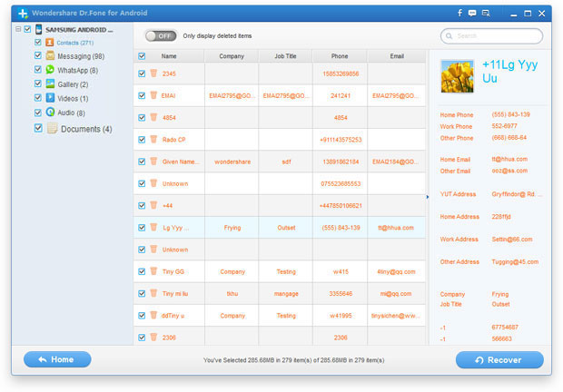Click the magnifier icon in search box
The width and height of the screenshot is (563, 392).
(449, 36)
